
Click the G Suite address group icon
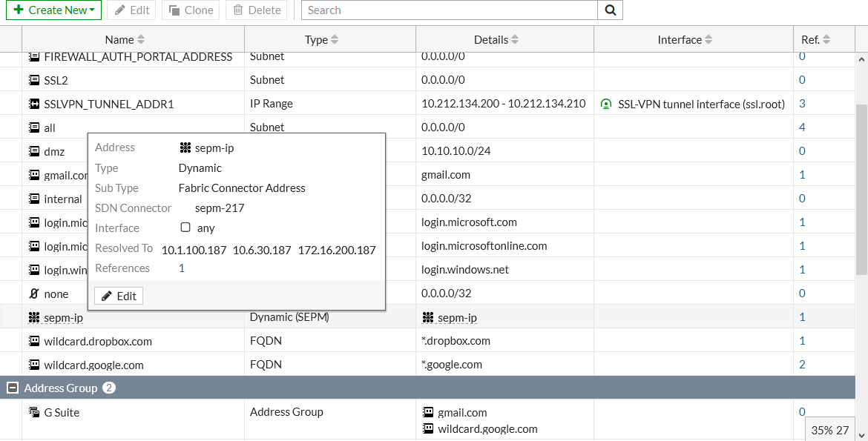tap(34, 412)
